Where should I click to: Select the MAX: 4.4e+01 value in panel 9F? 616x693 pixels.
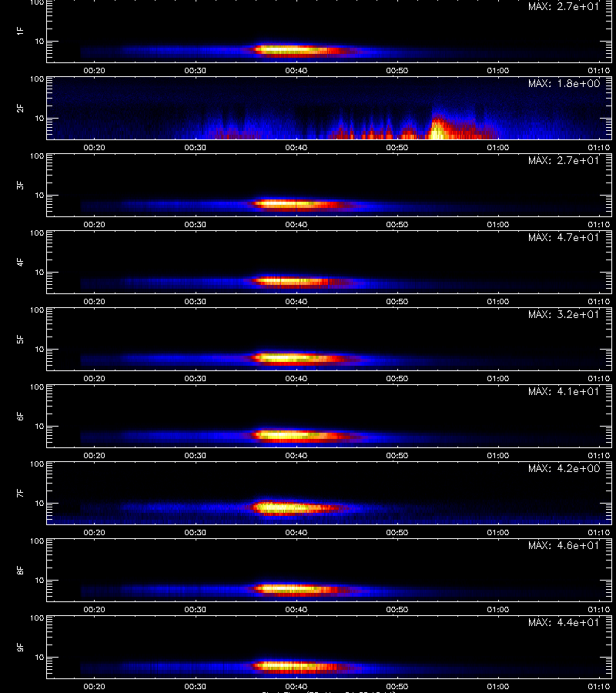pos(564,622)
